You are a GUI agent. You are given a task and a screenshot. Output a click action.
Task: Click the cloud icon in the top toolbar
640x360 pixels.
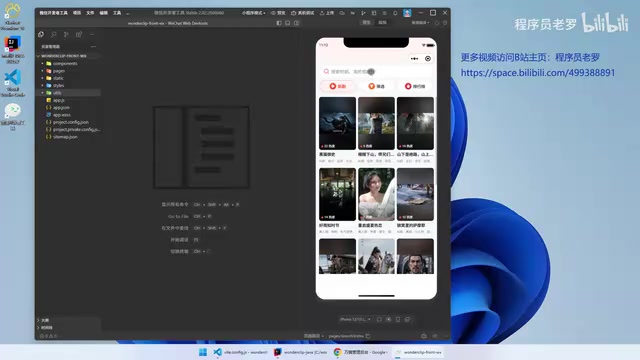click(x=342, y=13)
